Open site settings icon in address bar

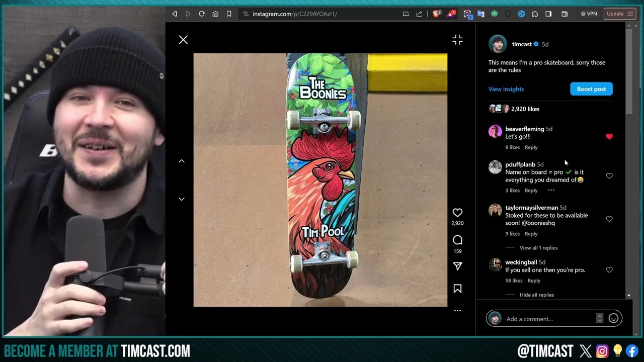pyautogui.click(x=246, y=14)
